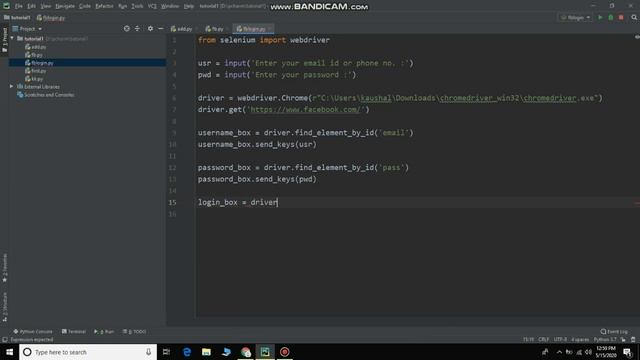Image resolution: width=640 pixels, height=360 pixels.
Task: Open the Edit menu
Action: (31, 6)
